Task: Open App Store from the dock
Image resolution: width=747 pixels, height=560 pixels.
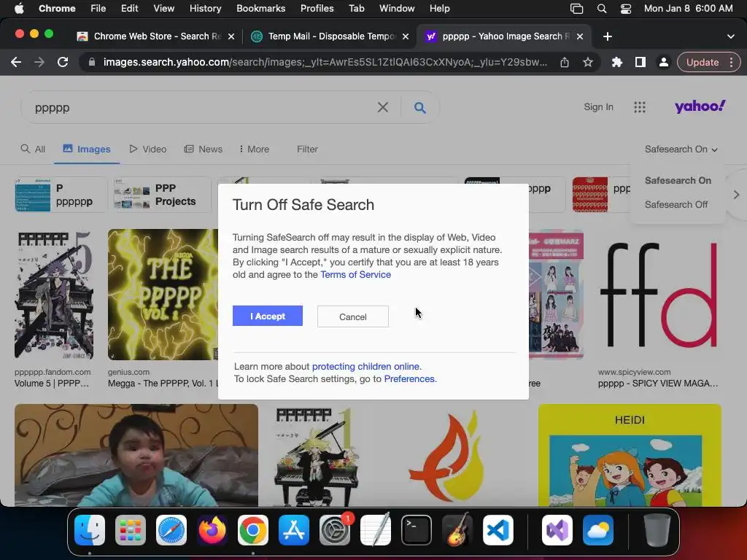Action: pos(294,530)
